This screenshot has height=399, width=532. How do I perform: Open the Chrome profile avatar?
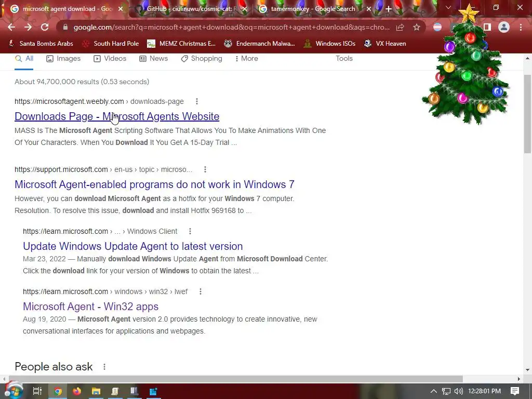[x=504, y=27]
